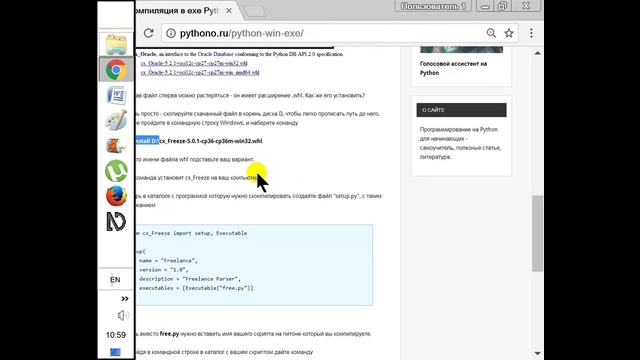
Task: Launch Paint from the taskbar
Action: pyautogui.click(x=116, y=120)
